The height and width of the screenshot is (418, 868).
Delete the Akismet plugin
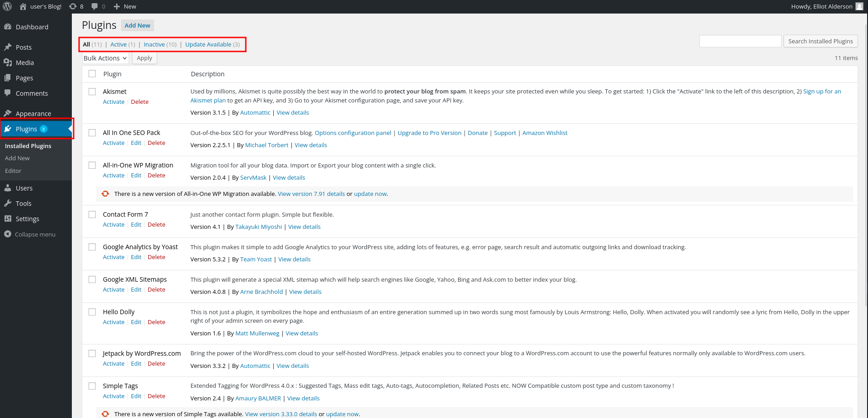pos(140,102)
